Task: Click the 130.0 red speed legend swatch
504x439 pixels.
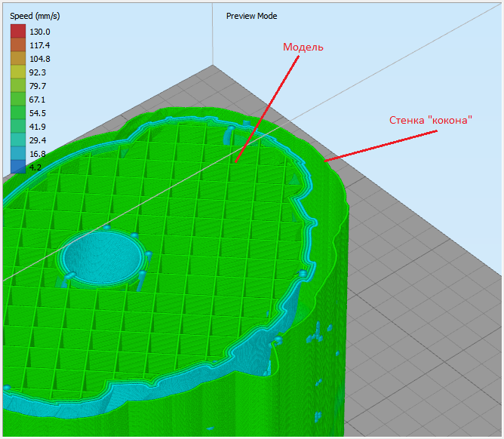Action: pos(18,31)
